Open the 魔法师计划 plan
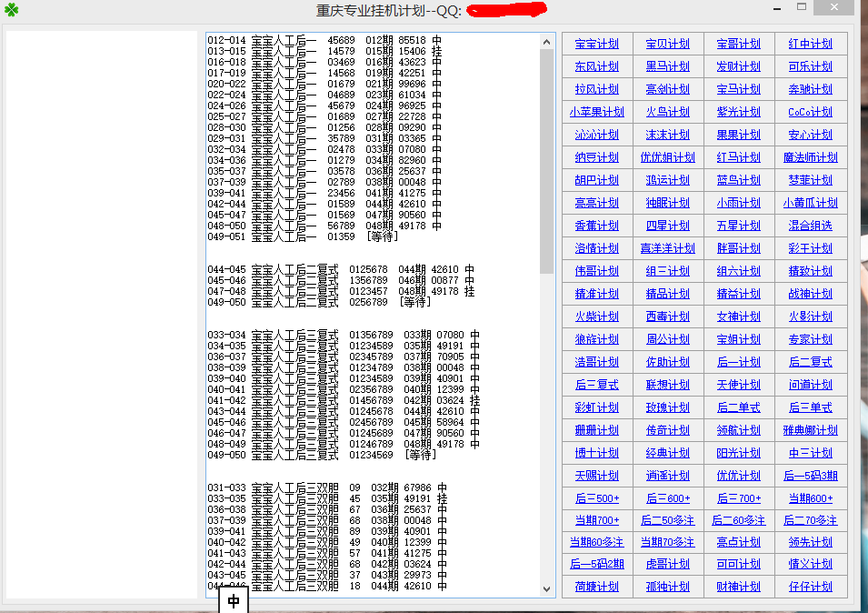Viewport: 868px width, 613px height. pos(810,156)
